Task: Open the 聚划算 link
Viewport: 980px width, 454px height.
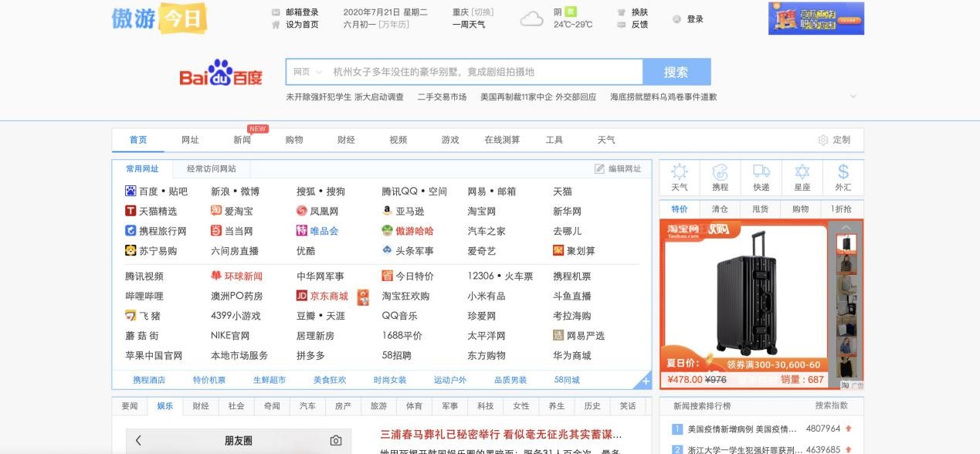Action: [581, 250]
